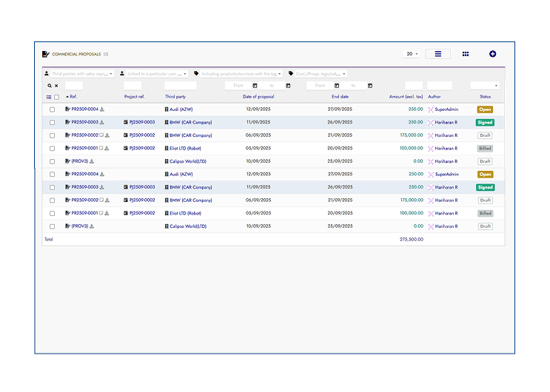550x392 pixels.
Task: Switch to the list view icon
Action: pos(437,54)
